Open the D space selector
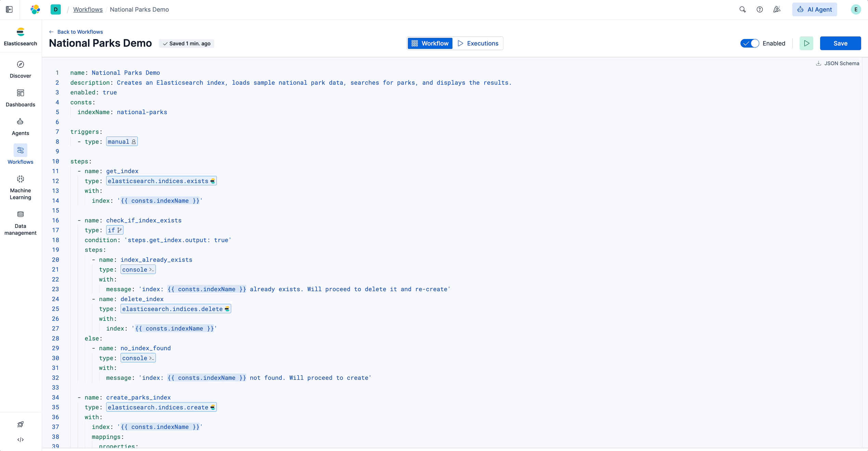Image resolution: width=868 pixels, height=451 pixels. 55,10
